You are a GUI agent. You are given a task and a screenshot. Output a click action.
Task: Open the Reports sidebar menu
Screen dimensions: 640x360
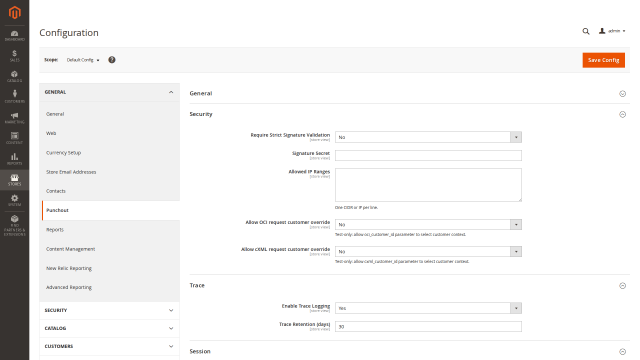[14, 159]
